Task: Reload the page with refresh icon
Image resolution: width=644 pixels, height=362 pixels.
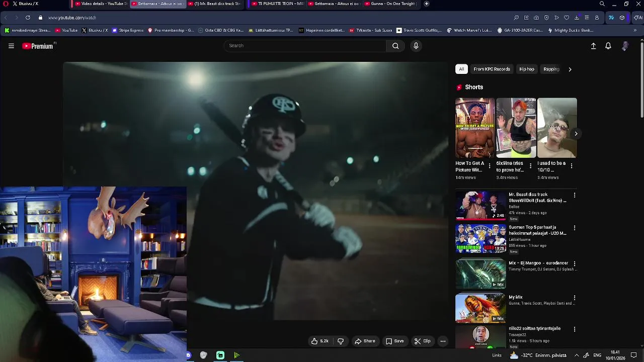Action: pyautogui.click(x=28, y=18)
